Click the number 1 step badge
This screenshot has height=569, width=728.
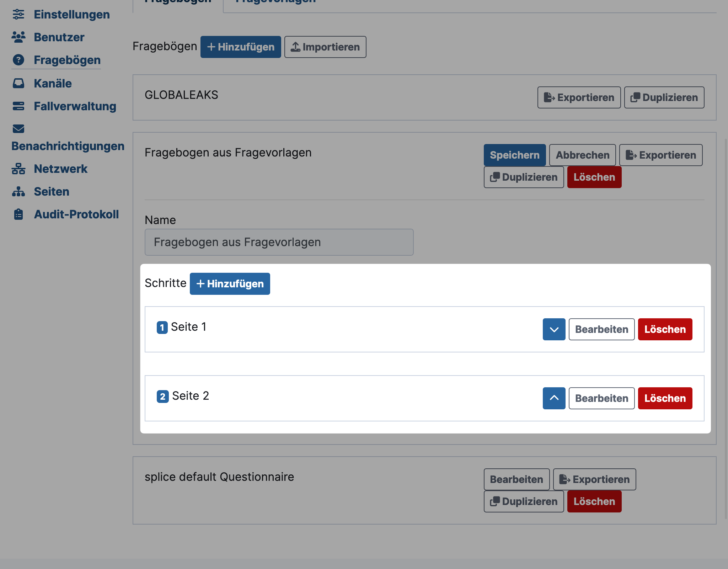162,327
